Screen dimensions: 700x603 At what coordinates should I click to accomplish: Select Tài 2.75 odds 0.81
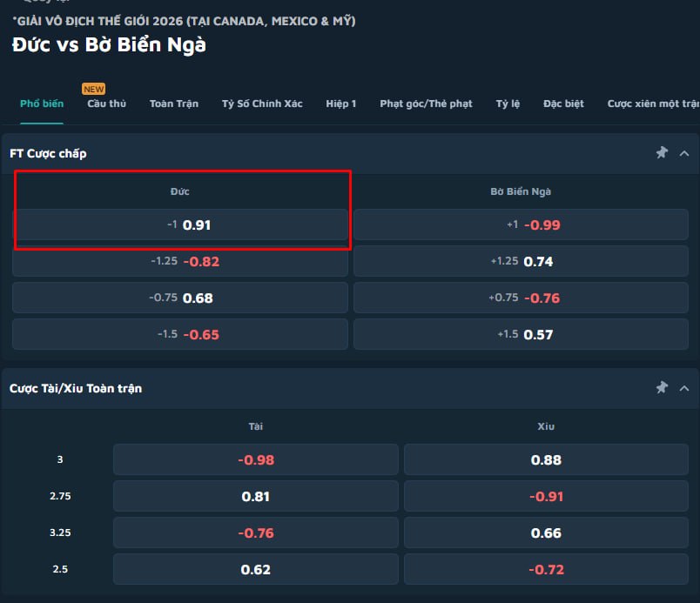coord(256,496)
